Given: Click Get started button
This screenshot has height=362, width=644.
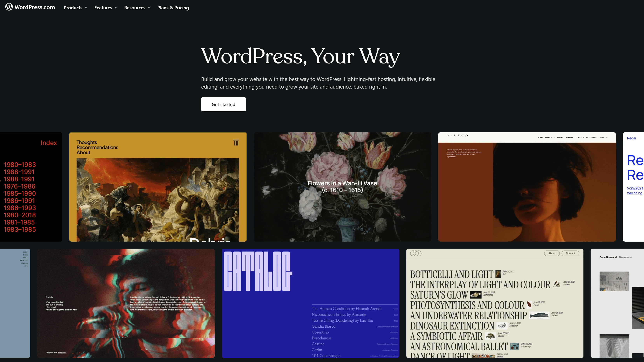Looking at the screenshot, I should coord(223,104).
